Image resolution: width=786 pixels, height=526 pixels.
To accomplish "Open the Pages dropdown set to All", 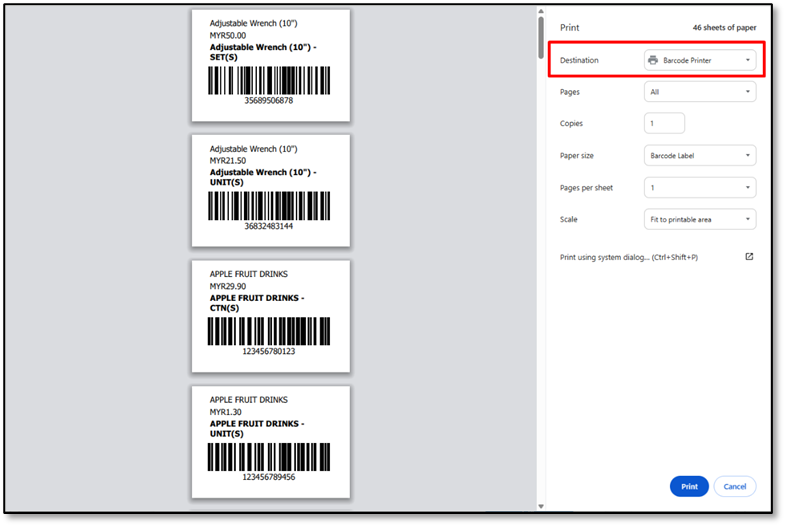I will click(700, 92).
